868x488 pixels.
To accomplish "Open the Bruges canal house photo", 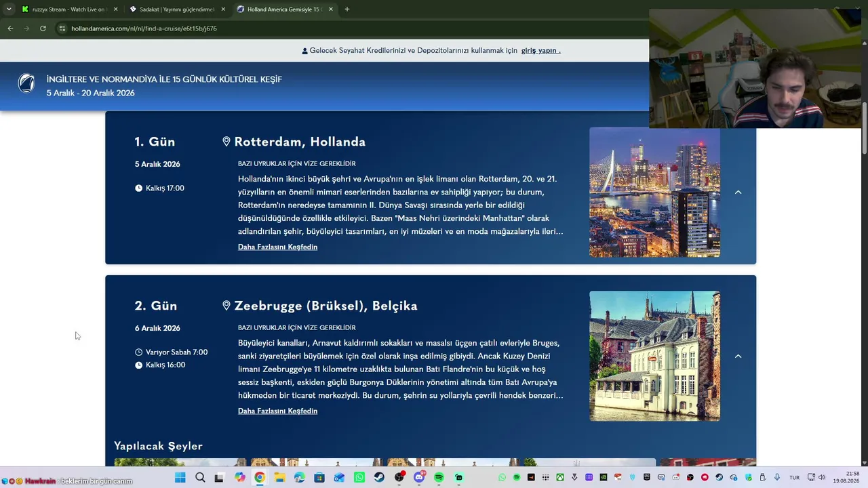I will pyautogui.click(x=654, y=357).
